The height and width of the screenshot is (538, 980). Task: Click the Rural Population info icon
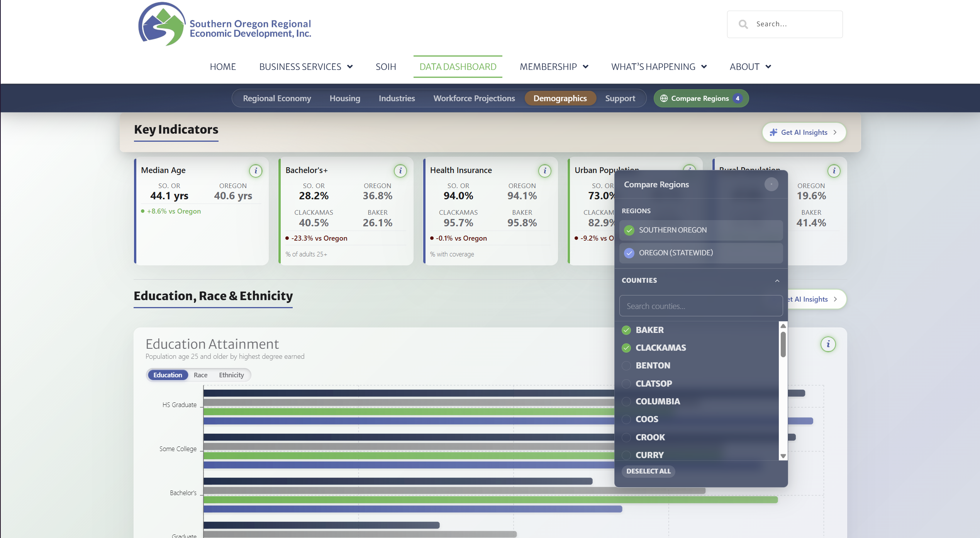click(834, 171)
